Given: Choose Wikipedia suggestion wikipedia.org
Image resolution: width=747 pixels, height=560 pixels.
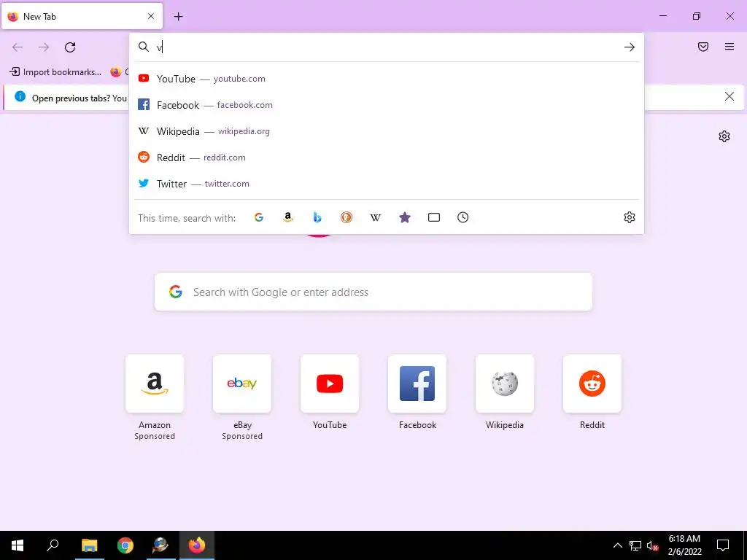Looking at the screenshot, I should click(387, 131).
